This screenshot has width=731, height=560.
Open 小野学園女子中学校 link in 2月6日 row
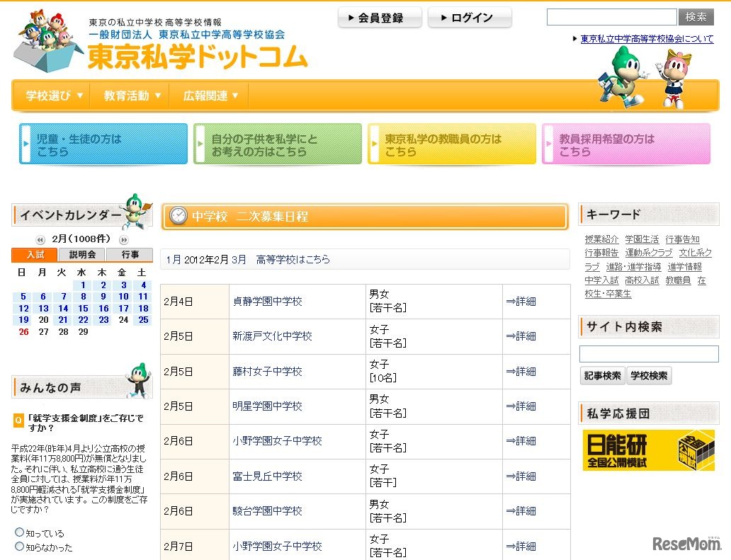coord(277,441)
